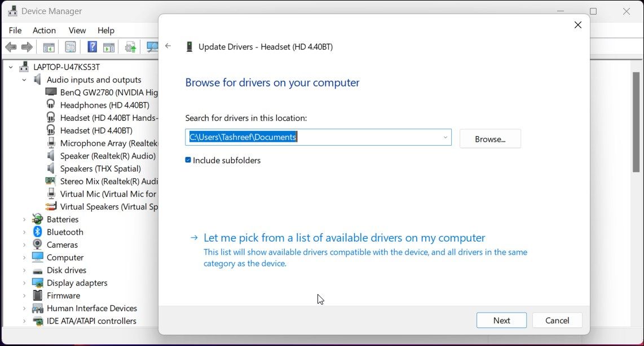Click the Forward arrow toolbar icon in Device Manager
Viewport: 644px width, 346px height.
pos(27,47)
